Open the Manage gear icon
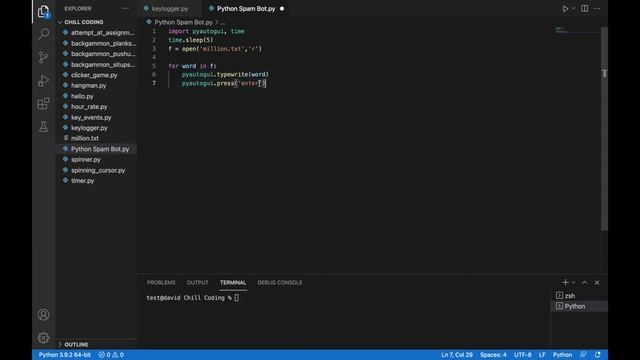640x360 pixels. pyautogui.click(x=44, y=338)
